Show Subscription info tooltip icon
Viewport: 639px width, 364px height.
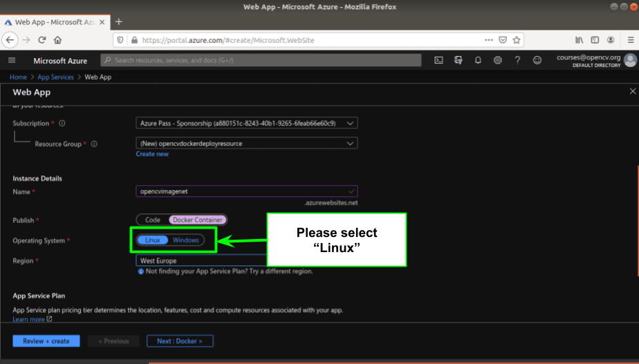[62, 123]
